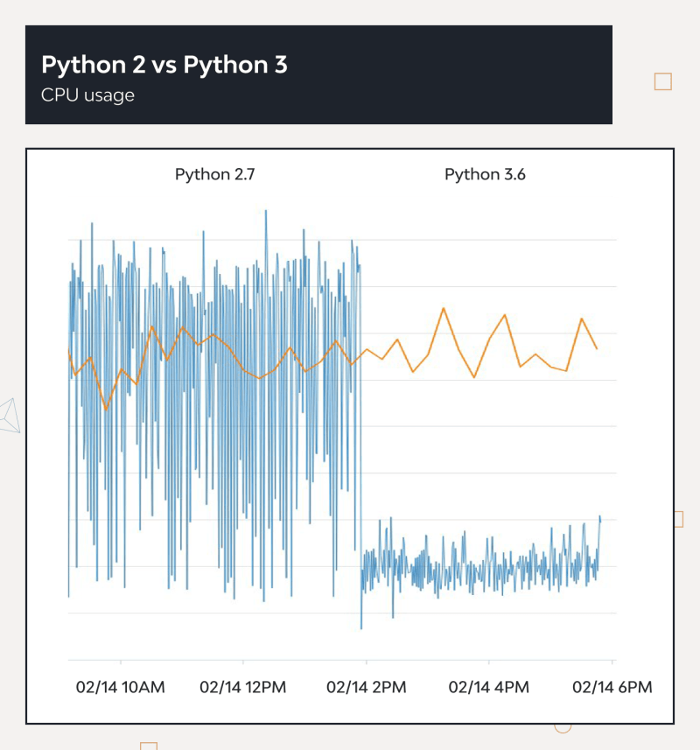700x750 pixels.
Task: Select the "Python 3.6" chart label
Action: tap(485, 174)
